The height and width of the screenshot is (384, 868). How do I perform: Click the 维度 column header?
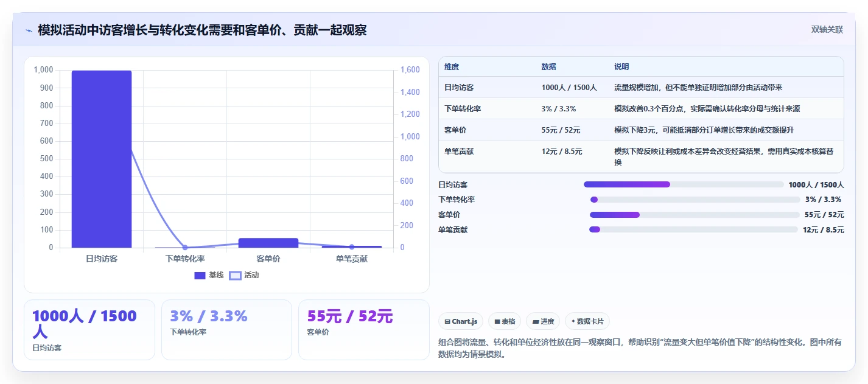452,67
